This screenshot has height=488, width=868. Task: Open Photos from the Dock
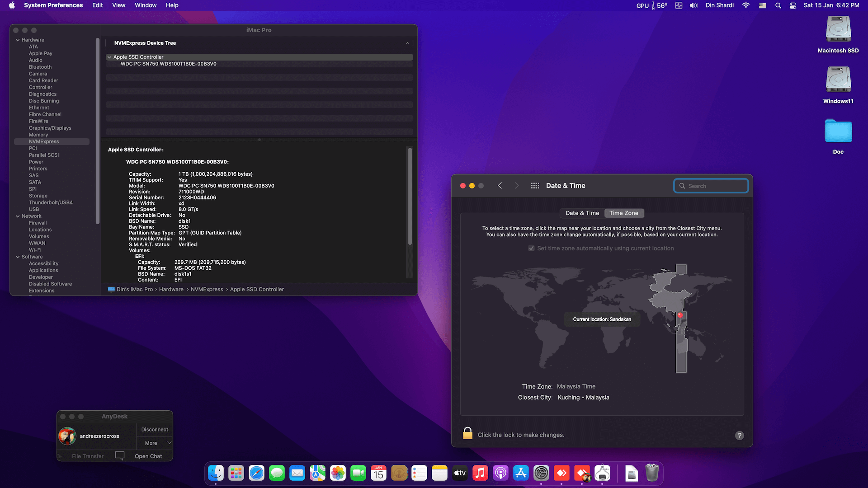pyautogui.click(x=338, y=473)
